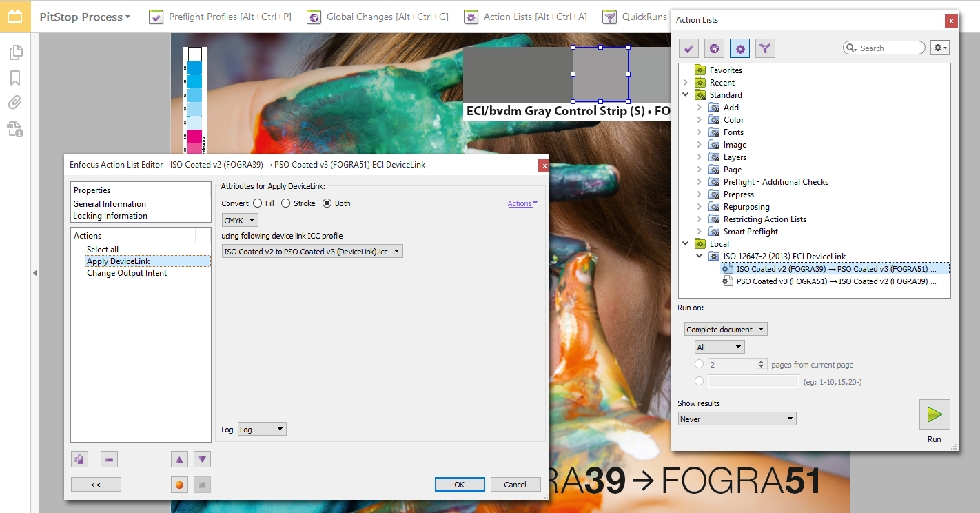Duplicate the selected action in editor
This screenshot has height=513, width=980.
[79, 459]
